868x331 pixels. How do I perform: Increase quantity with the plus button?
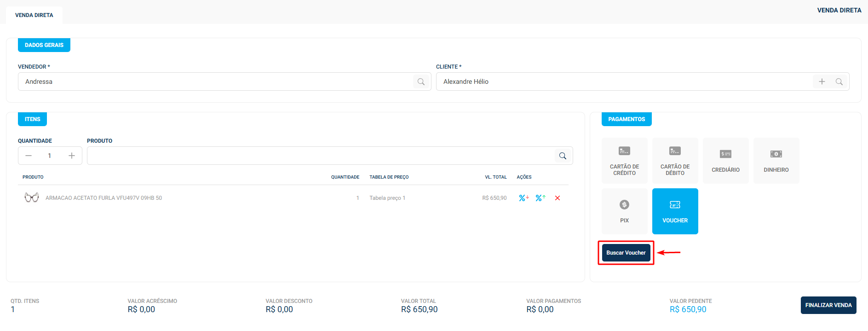(x=72, y=156)
